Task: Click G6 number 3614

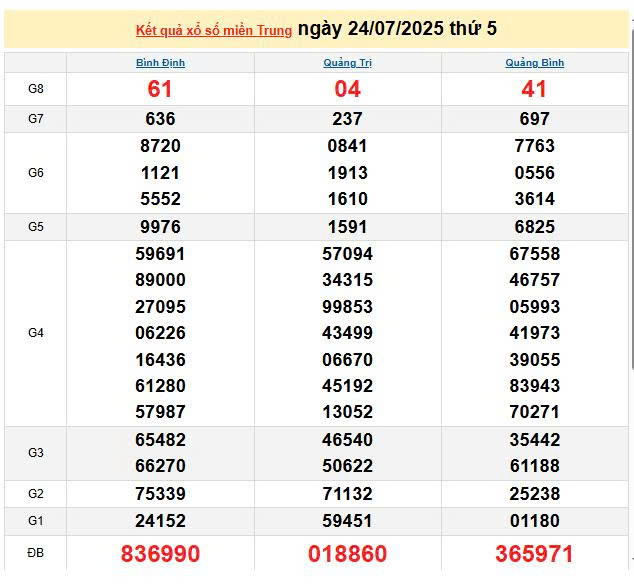Action: coord(535,199)
